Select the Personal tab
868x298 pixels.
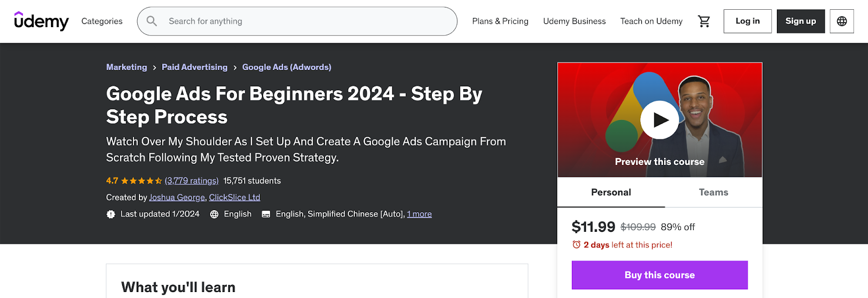click(x=611, y=192)
